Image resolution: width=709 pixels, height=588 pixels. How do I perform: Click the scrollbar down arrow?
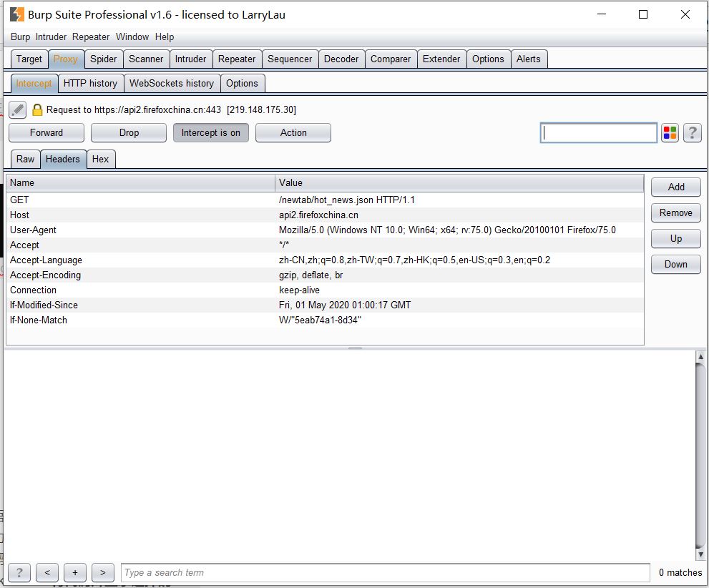pyautogui.click(x=700, y=554)
